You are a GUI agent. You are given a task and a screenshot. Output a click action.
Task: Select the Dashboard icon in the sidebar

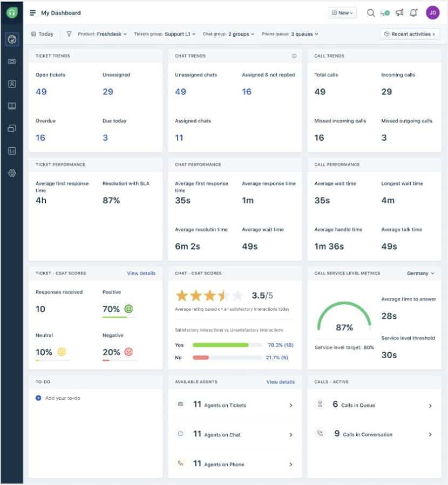coord(11,39)
